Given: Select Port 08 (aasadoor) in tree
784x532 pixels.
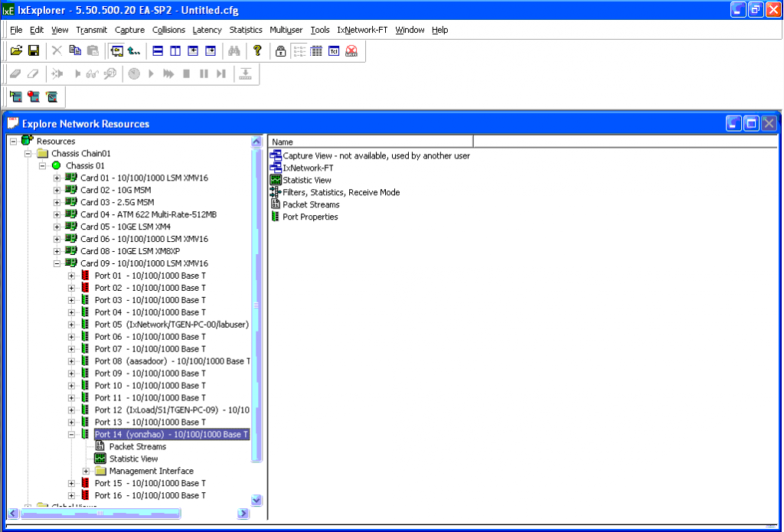Looking at the screenshot, I should pyautogui.click(x=171, y=361).
